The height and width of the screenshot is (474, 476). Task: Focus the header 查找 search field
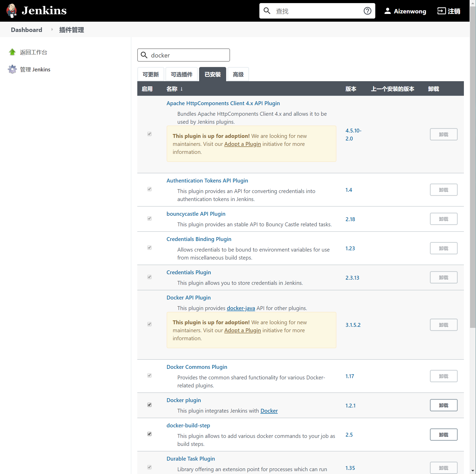[x=317, y=11]
